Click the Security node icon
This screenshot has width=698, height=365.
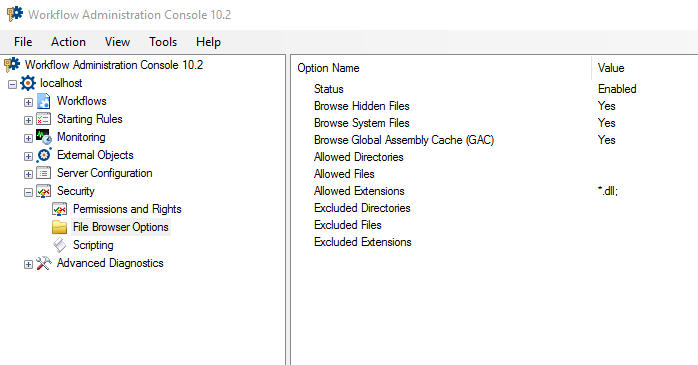[x=44, y=191]
